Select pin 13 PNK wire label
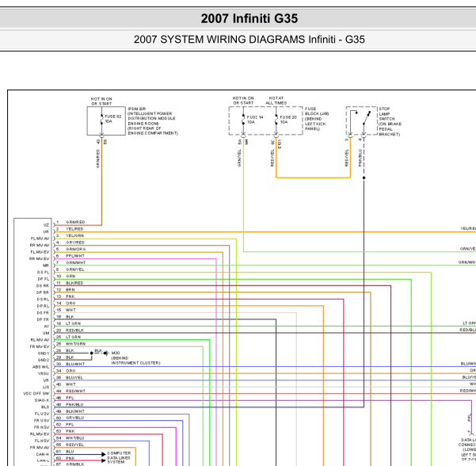476x466 pixels. (x=70, y=296)
